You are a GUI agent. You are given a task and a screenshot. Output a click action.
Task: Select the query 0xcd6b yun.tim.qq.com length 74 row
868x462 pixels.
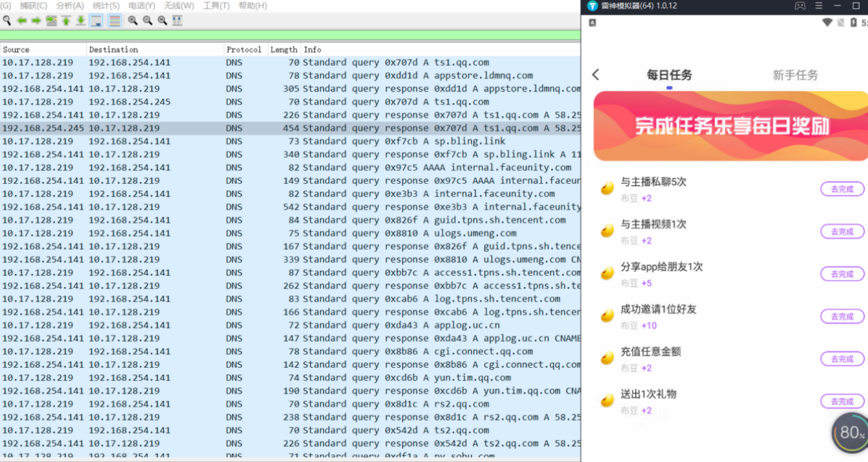coord(290,378)
